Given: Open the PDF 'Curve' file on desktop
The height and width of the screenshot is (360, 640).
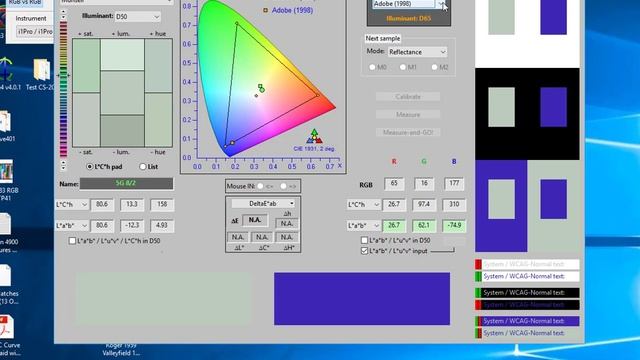Looking at the screenshot, I should coord(7,336).
